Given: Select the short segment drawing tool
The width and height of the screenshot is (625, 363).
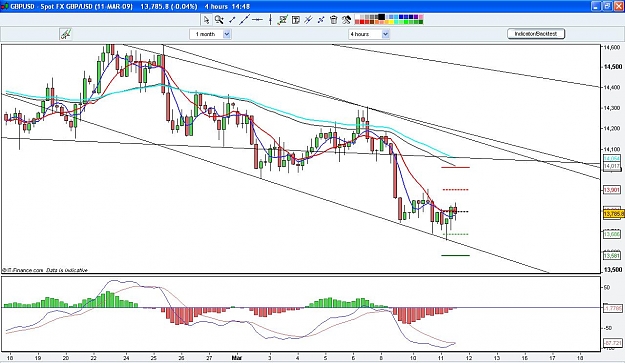Looking at the screenshot, I should [232, 20].
